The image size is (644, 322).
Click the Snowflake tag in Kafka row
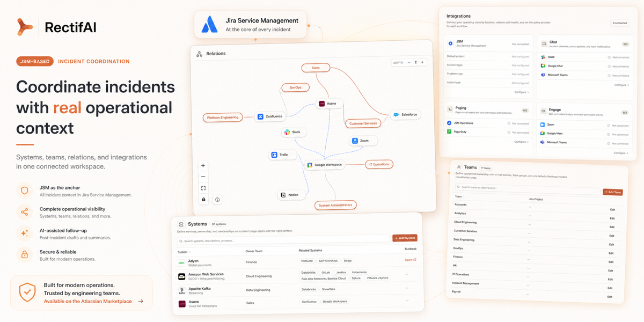click(328, 289)
